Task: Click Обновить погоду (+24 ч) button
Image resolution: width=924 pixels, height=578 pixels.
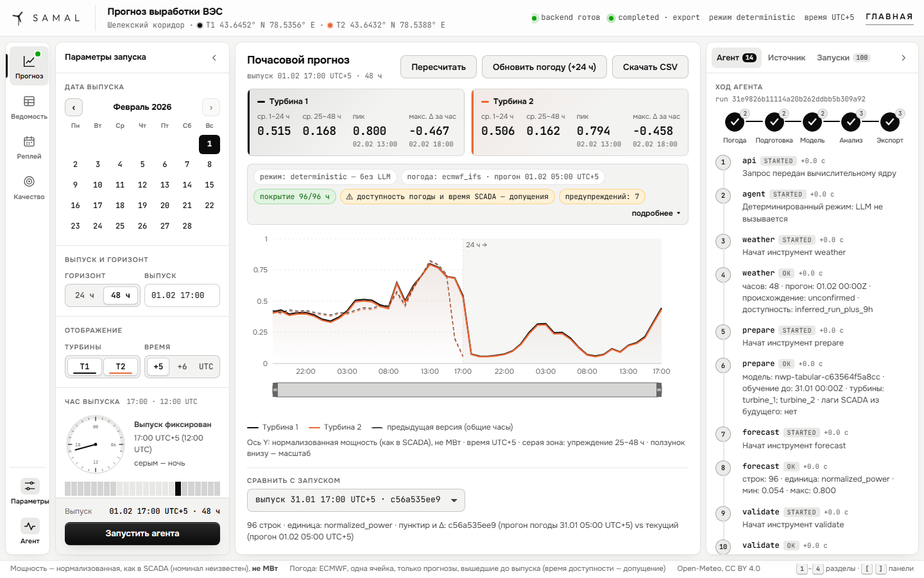Action: click(544, 67)
